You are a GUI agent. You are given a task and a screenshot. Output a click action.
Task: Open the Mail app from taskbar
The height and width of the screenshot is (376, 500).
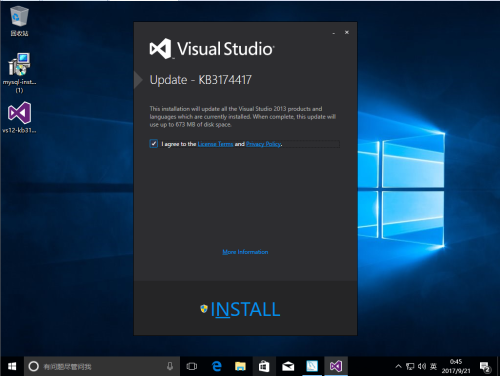click(x=288, y=366)
